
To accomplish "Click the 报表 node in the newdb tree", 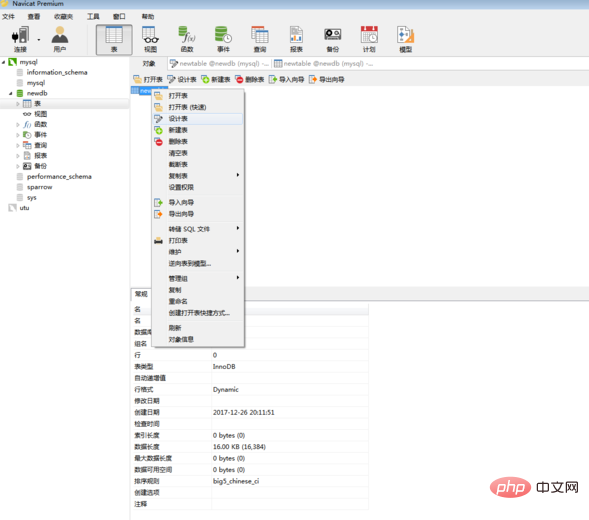I will pyautogui.click(x=35, y=156).
